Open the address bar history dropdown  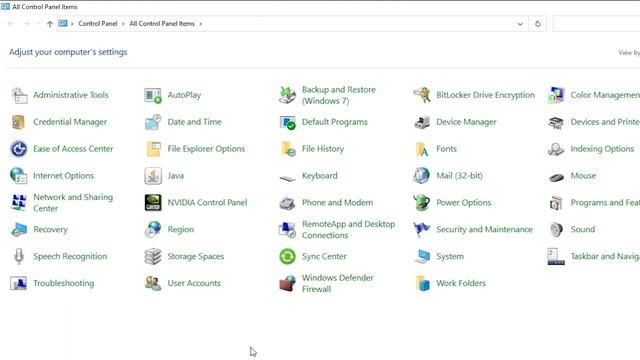tap(520, 24)
